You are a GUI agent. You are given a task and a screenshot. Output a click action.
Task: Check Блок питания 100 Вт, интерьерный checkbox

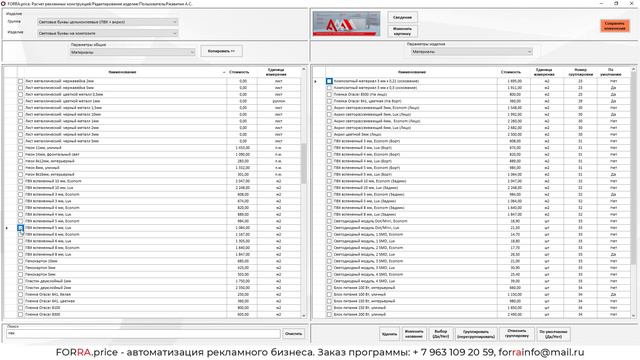pyautogui.click(x=329, y=288)
